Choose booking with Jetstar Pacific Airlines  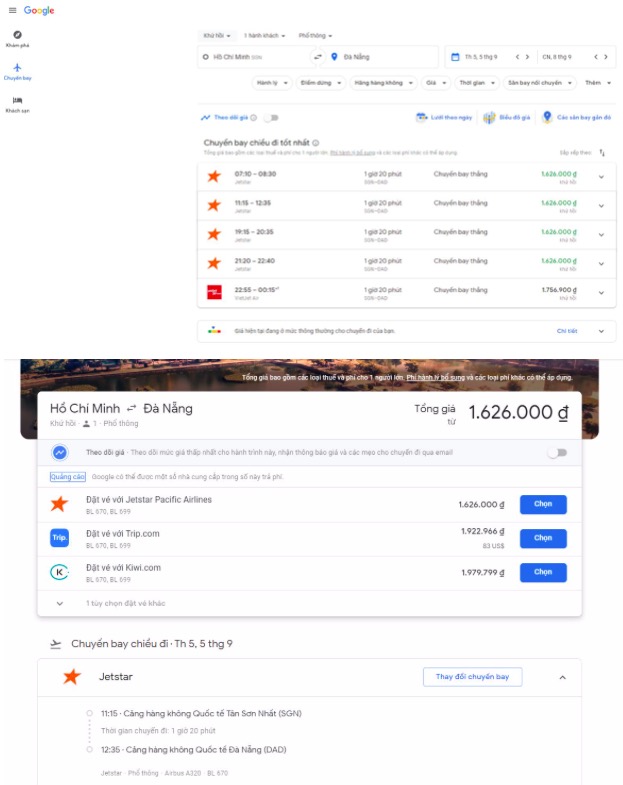coord(543,505)
